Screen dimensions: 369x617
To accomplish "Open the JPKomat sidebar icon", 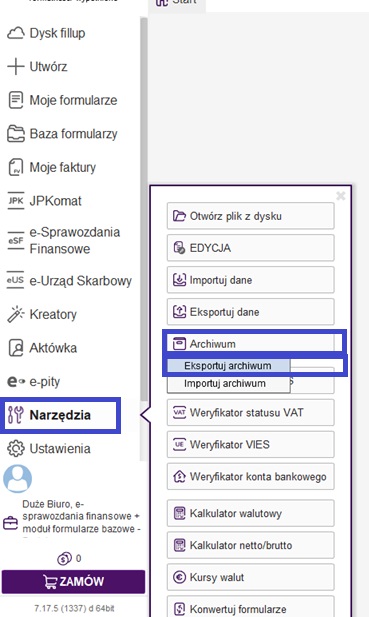I will (x=16, y=201).
